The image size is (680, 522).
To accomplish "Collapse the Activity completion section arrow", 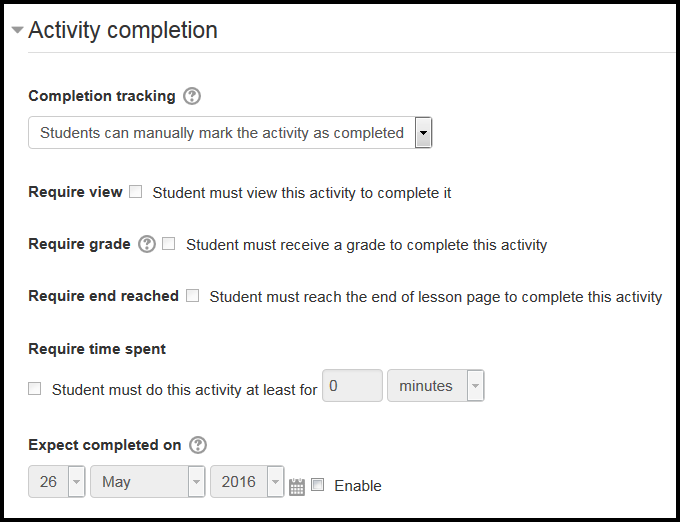I will click(x=17, y=30).
